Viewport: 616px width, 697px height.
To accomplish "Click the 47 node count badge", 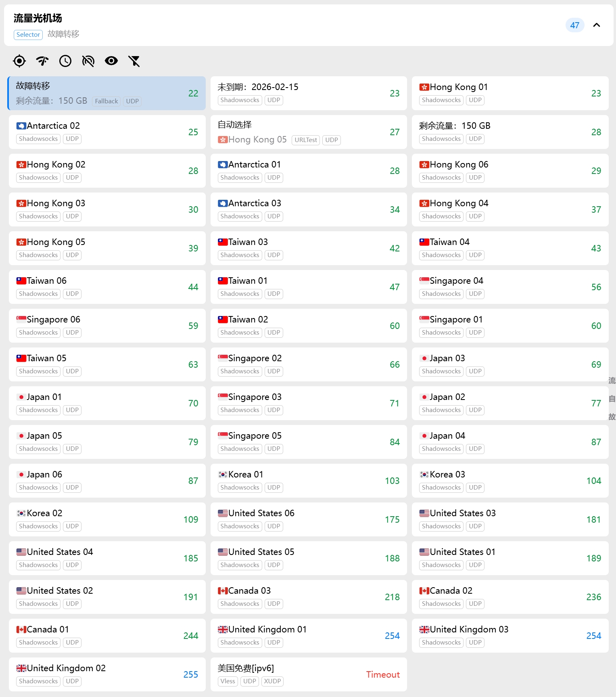I will (x=574, y=25).
